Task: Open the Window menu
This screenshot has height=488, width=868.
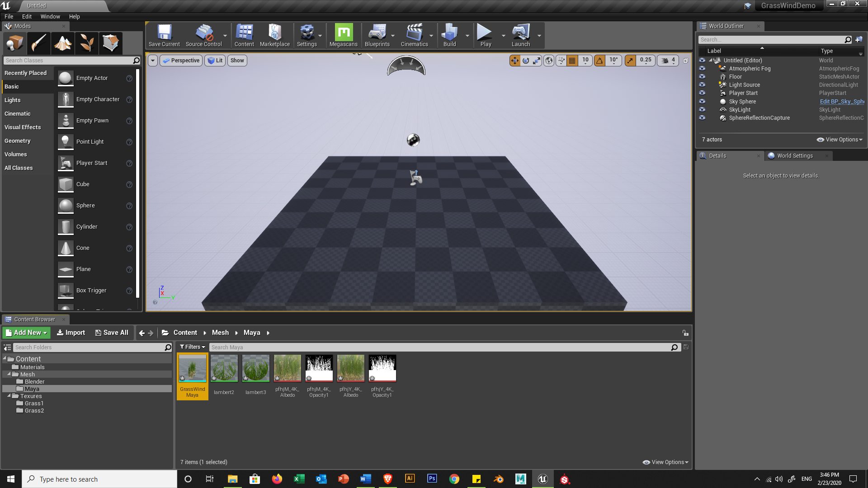Action: 50,17
